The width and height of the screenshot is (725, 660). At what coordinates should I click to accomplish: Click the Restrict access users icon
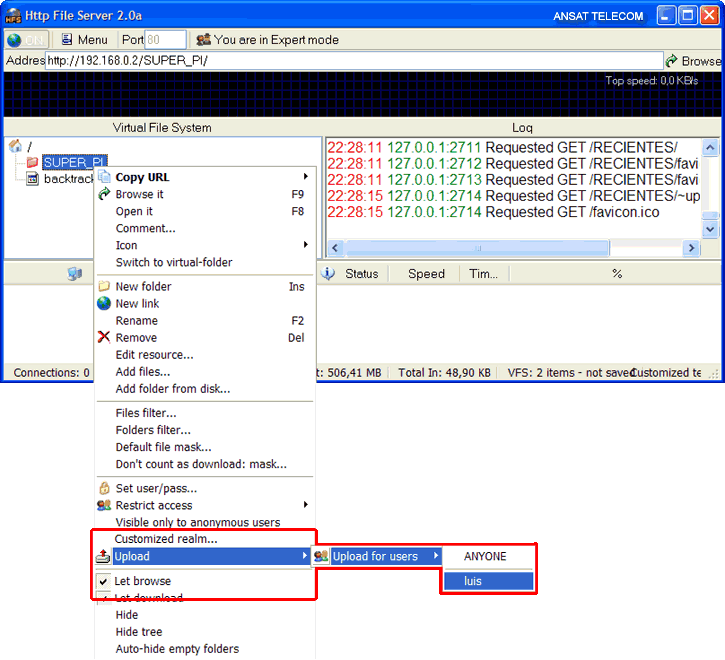tap(104, 506)
